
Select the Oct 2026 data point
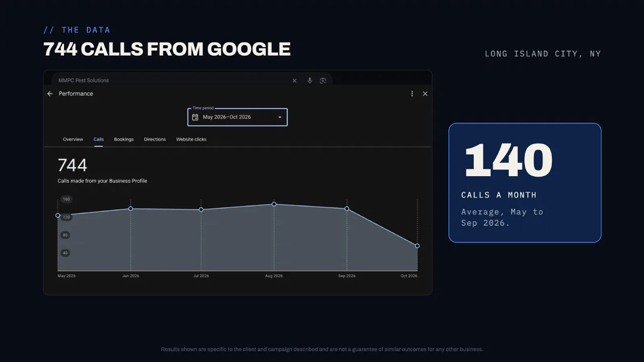point(417,246)
